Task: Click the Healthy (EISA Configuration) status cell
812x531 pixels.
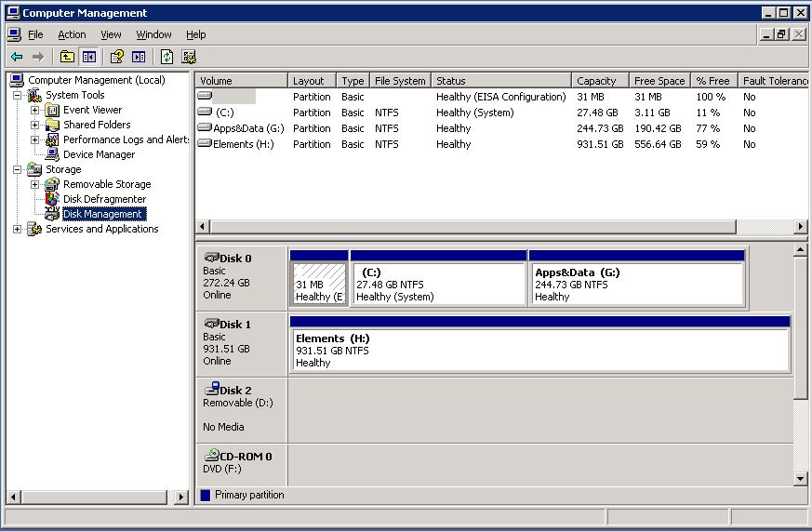Action: (x=500, y=97)
